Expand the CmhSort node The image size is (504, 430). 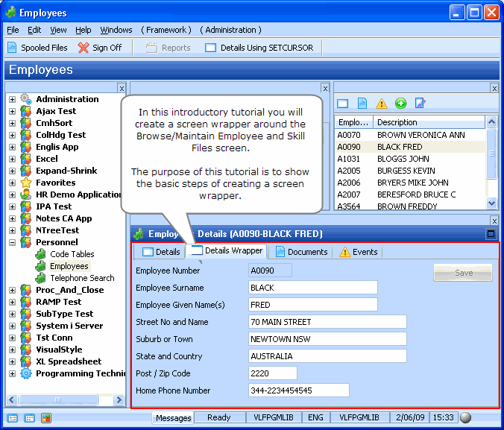click(x=12, y=123)
